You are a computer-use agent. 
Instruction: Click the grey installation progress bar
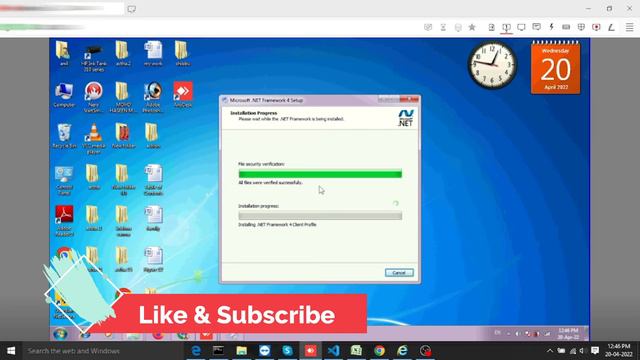click(x=320, y=216)
